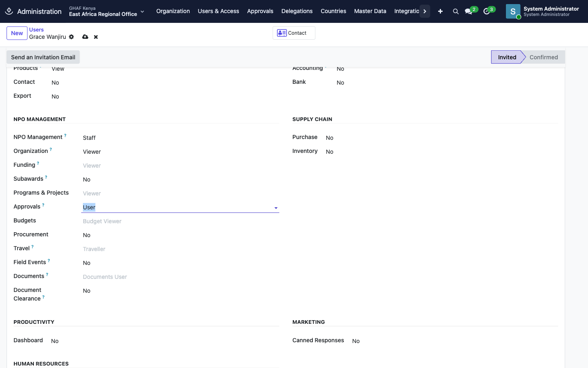The image size is (588, 368).
Task: Open the Master Data menu
Action: 370,11
